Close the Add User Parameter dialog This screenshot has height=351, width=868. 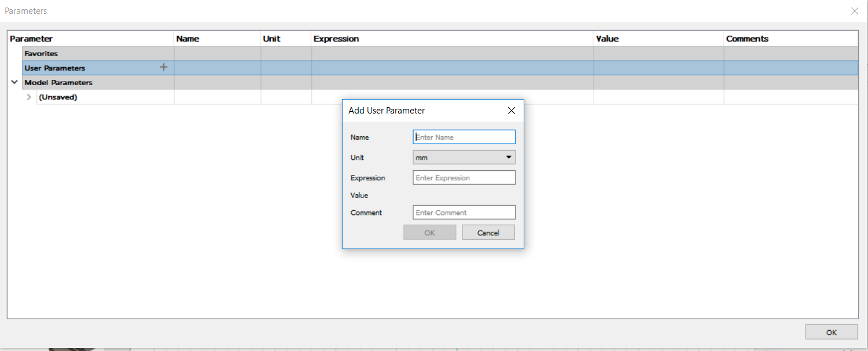(x=511, y=111)
